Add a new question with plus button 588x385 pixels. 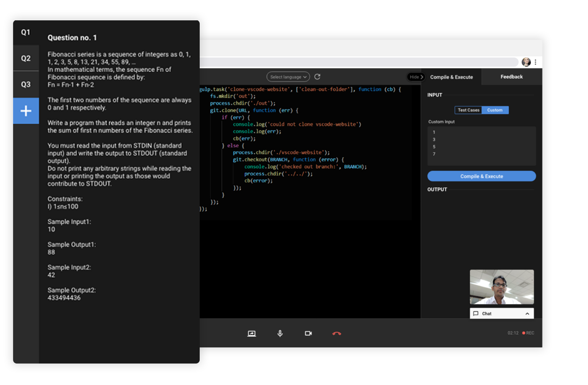pos(26,111)
